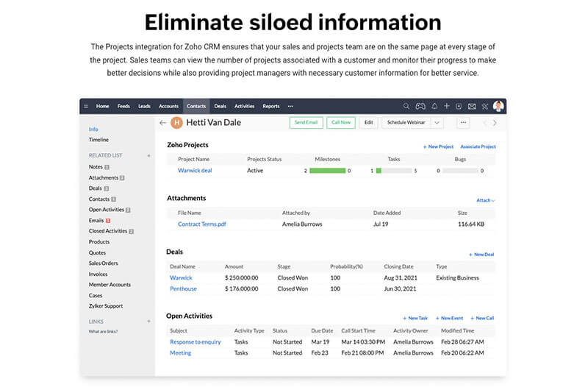Open the setup tools icon
This screenshot has height=390, width=588.
coord(485,106)
